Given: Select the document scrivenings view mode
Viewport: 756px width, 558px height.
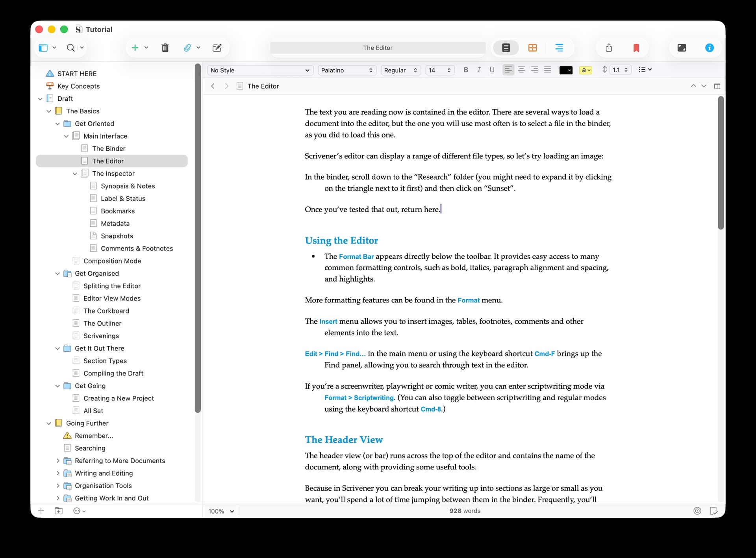Looking at the screenshot, I should pos(506,48).
